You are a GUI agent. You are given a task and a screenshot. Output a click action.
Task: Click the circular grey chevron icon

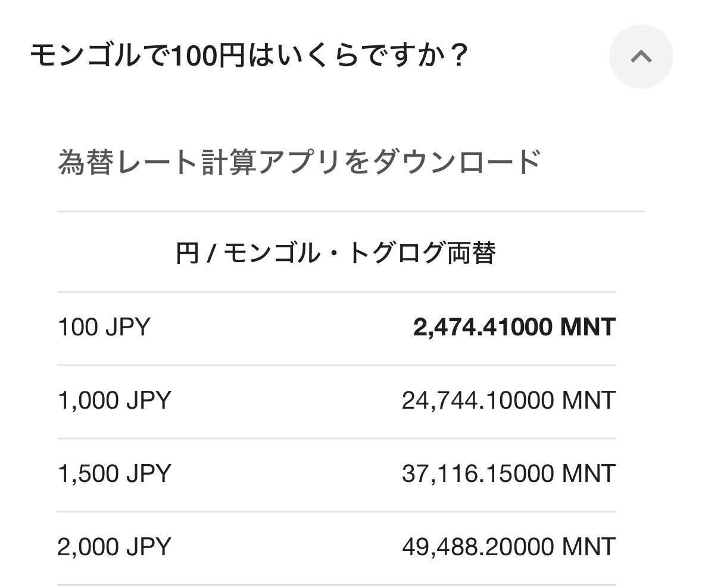(x=641, y=57)
